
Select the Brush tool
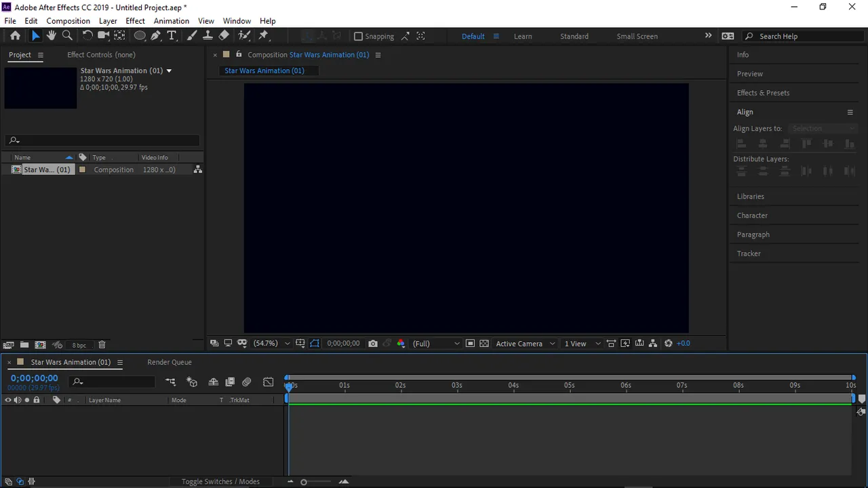coord(192,36)
